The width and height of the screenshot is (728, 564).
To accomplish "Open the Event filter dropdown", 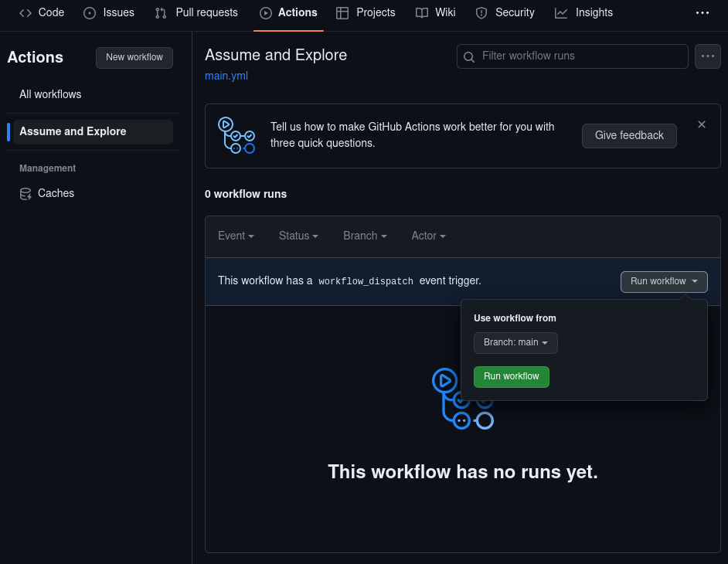I will pos(236,236).
